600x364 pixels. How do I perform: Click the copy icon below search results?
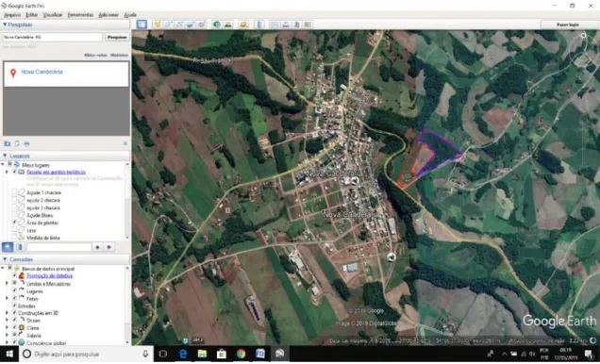click(x=17, y=143)
